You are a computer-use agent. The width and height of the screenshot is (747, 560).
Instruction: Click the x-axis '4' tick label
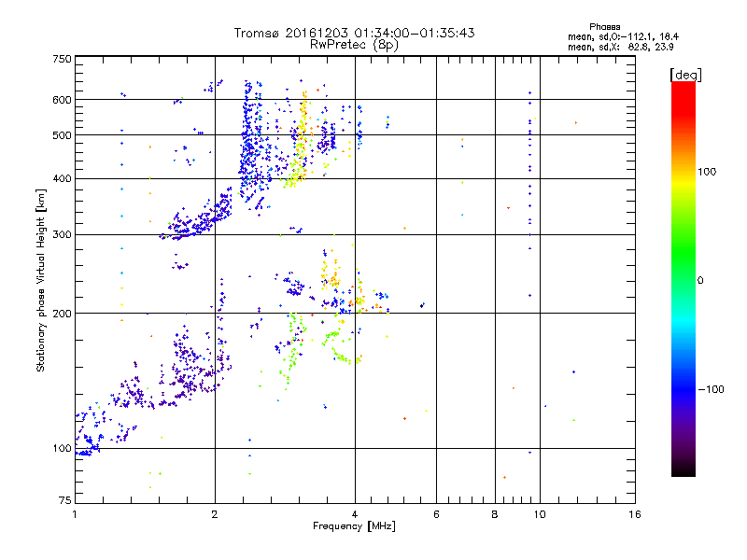pyautogui.click(x=355, y=514)
